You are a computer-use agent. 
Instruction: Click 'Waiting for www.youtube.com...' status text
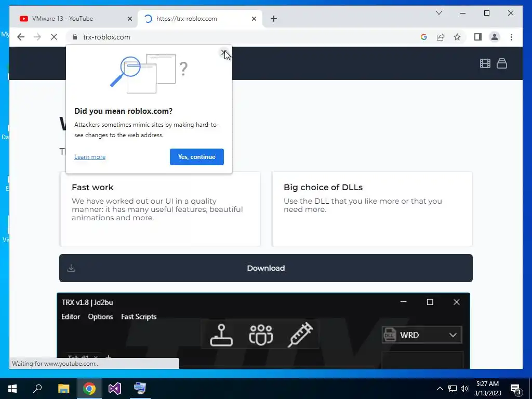[x=56, y=363]
